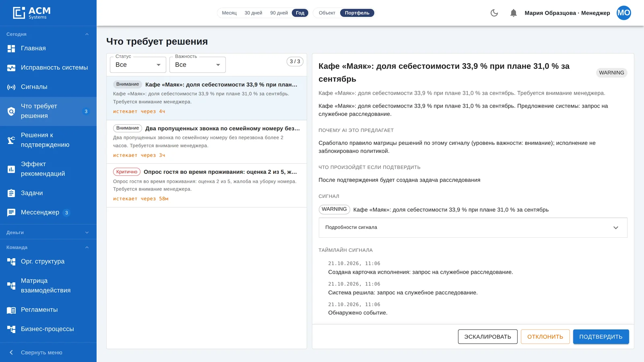Open the ACM Systems logo
The image size is (644, 362).
(x=32, y=13)
